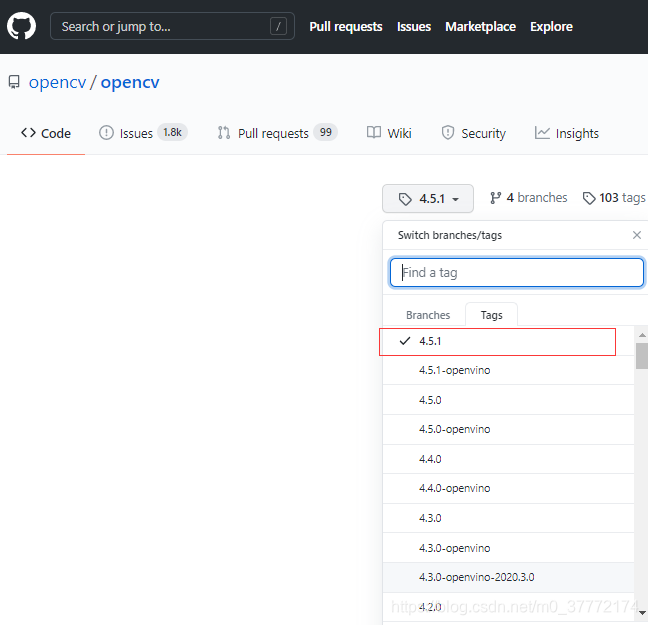
Task: Select tag 4.5.0
Action: coord(508,400)
